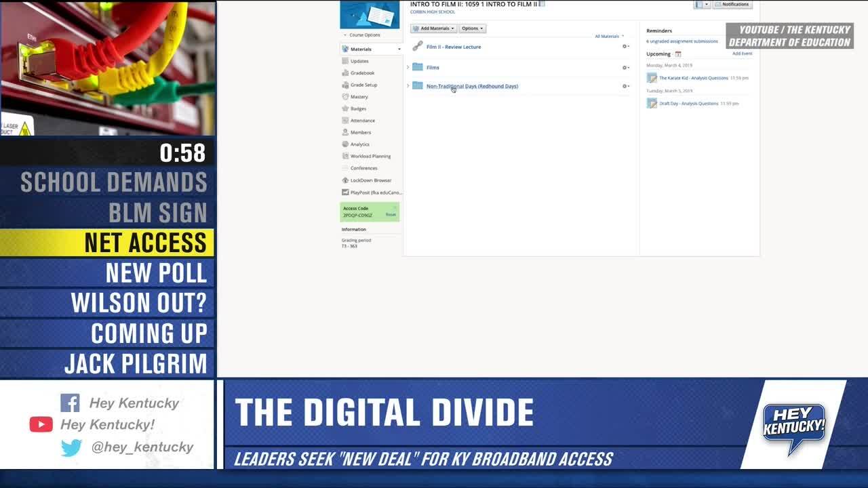Open gear menu for Film II - Review Lecture

tap(625, 47)
